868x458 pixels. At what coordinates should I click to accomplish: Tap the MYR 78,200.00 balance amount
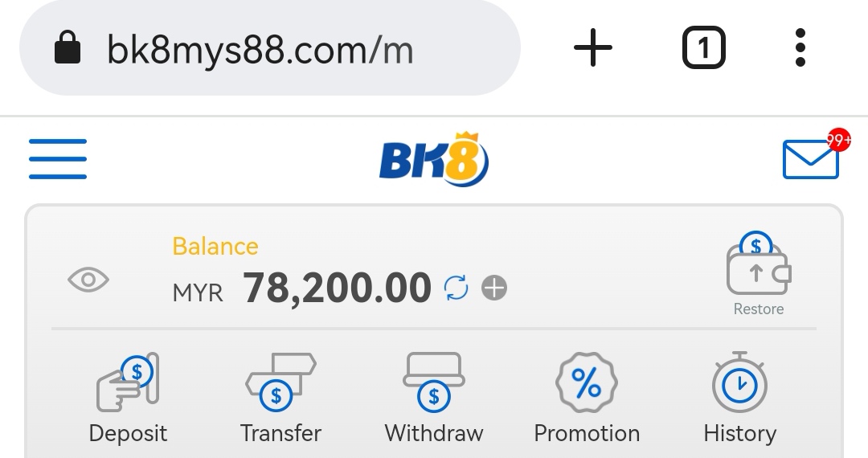301,288
